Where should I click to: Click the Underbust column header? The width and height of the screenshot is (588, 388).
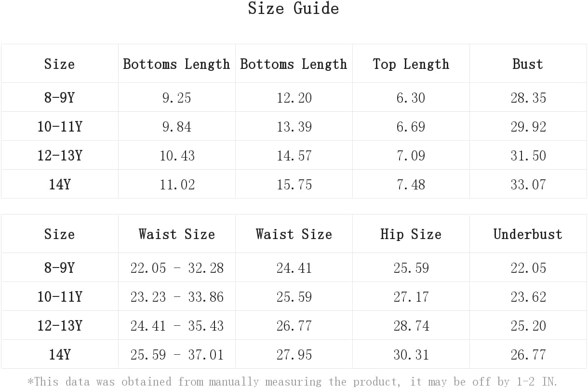[528, 234]
